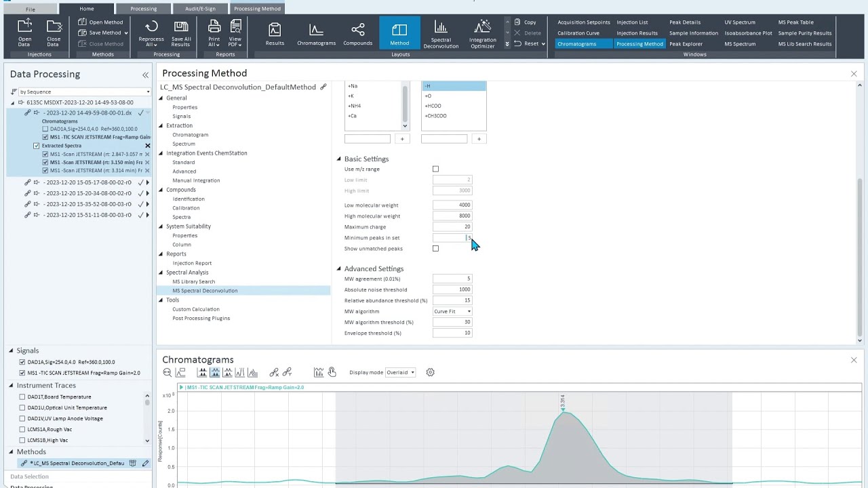The height and width of the screenshot is (488, 868).
Task: Click the plus button under the -H adduct list
Action: (479, 139)
